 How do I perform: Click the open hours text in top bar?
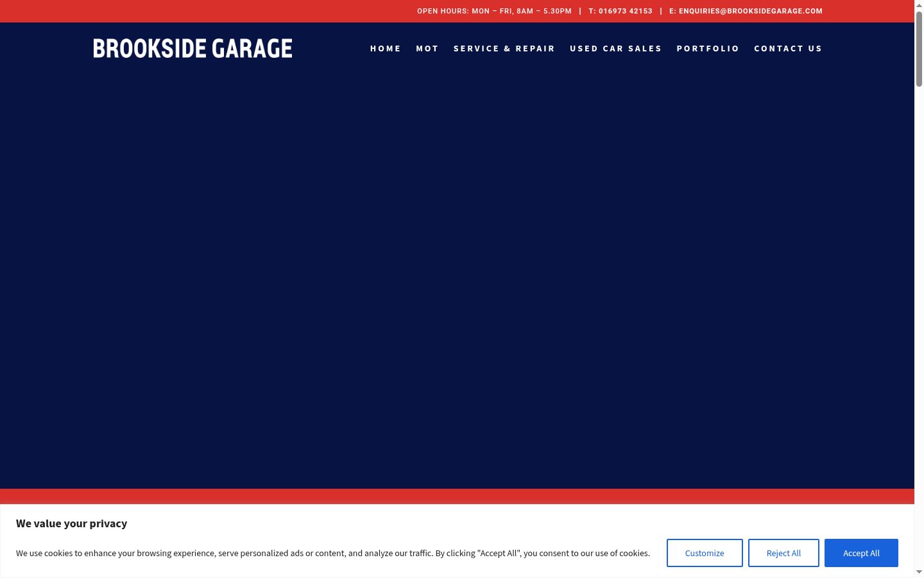(494, 11)
